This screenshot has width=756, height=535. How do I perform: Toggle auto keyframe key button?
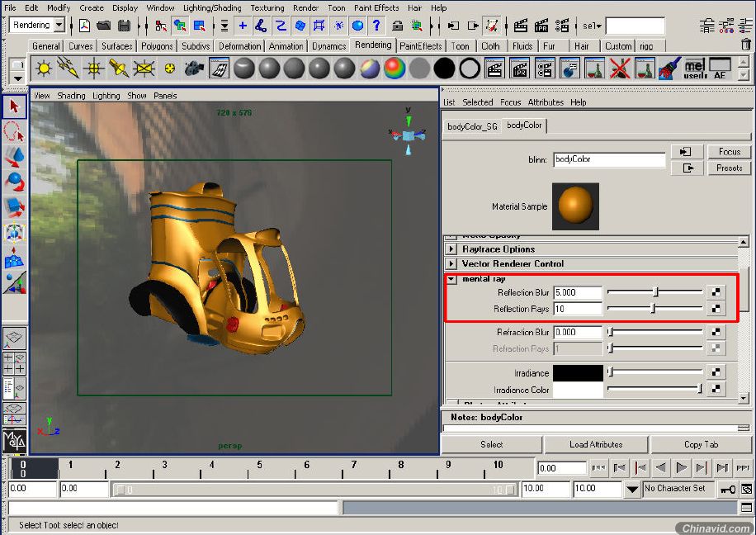pos(728,489)
